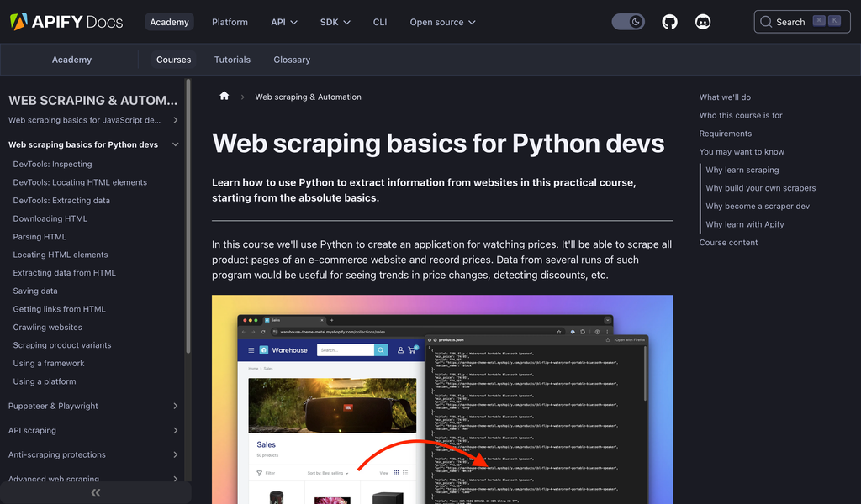Toggle dark mode switch
The image size is (861, 504).
628,22
